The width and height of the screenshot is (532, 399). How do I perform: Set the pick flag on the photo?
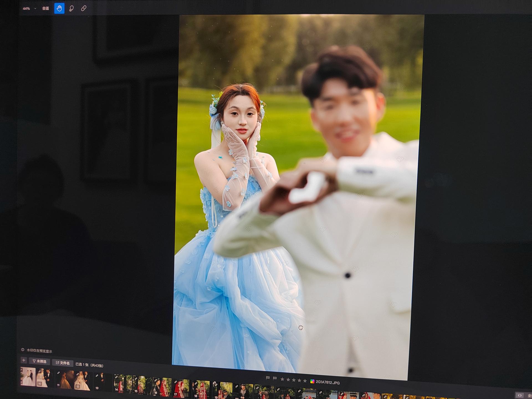[x=268, y=378]
